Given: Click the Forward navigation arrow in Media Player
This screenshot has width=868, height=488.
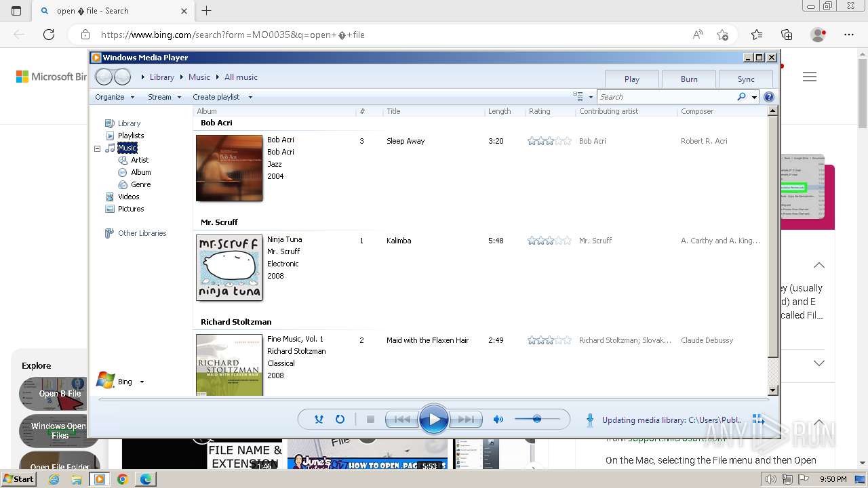Looking at the screenshot, I should coord(122,77).
